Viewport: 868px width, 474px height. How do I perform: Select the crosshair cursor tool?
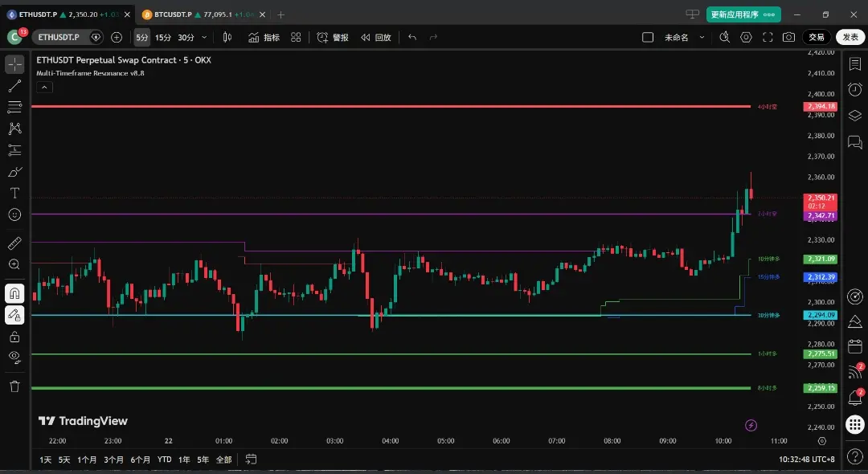click(15, 64)
